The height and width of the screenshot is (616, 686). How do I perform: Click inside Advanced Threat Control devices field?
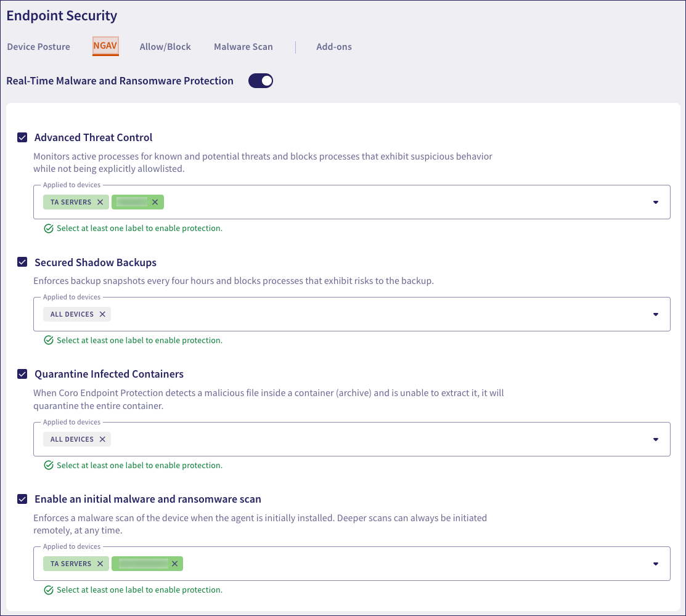point(352,202)
